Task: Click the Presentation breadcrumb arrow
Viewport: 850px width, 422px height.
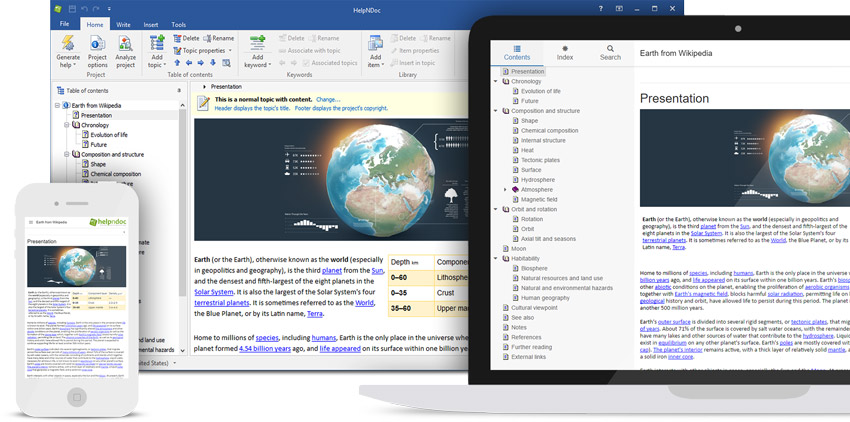Action: [204, 87]
